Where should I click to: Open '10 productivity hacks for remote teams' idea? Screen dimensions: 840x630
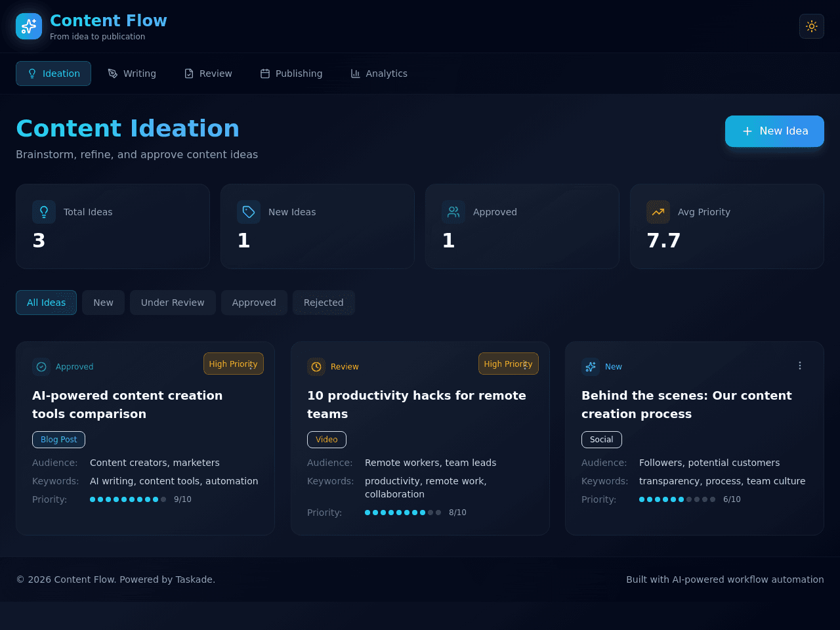(417, 405)
